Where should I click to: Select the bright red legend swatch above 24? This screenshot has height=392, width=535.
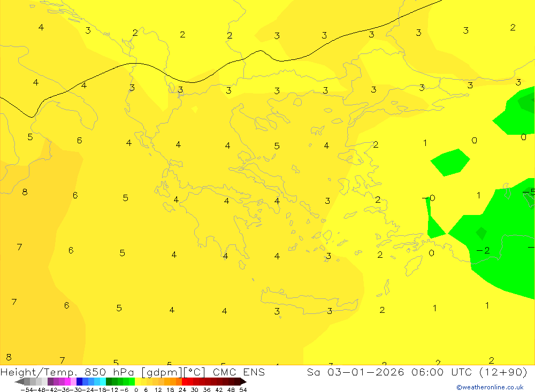click(x=185, y=381)
